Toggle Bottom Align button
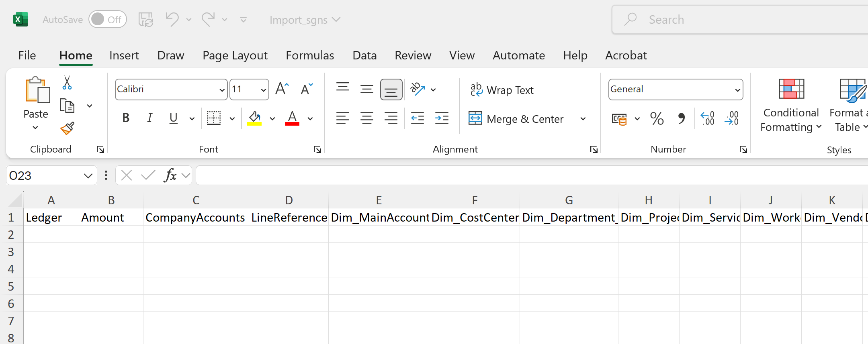 [391, 90]
